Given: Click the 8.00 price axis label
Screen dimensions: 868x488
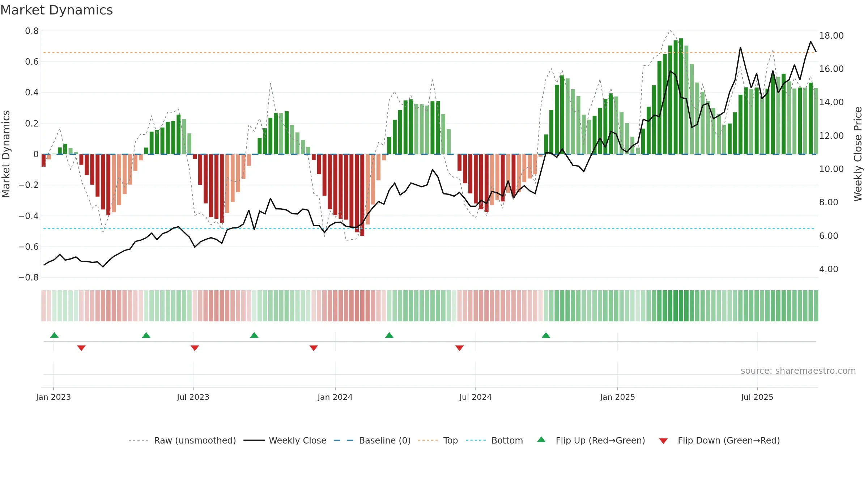Looking at the screenshot, I should 829,202.
